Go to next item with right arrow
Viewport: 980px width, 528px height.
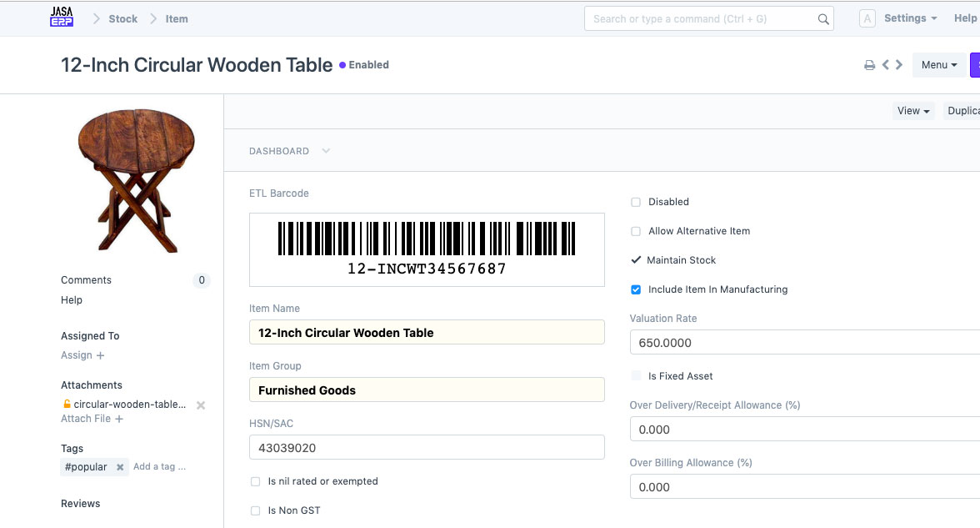(x=899, y=64)
